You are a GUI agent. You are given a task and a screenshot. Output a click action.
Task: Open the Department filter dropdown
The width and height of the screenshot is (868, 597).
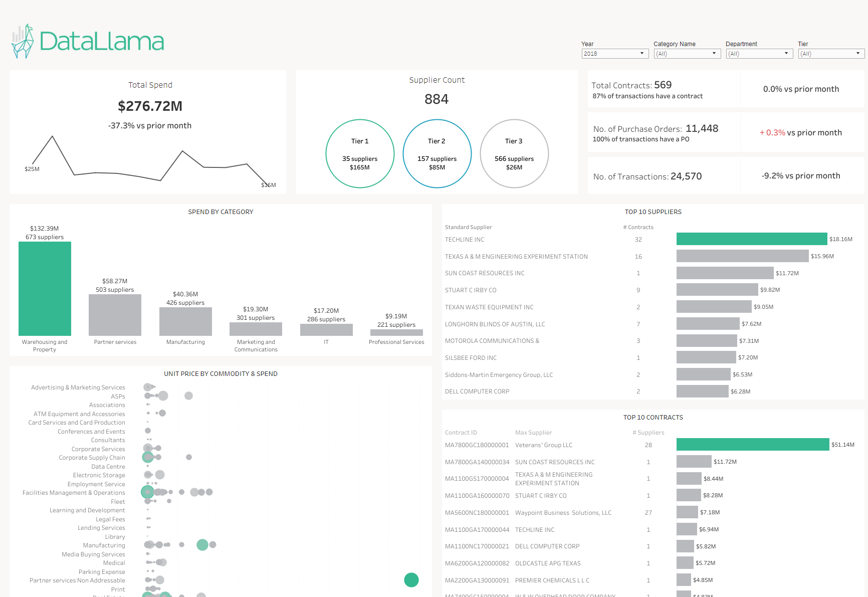pos(760,54)
